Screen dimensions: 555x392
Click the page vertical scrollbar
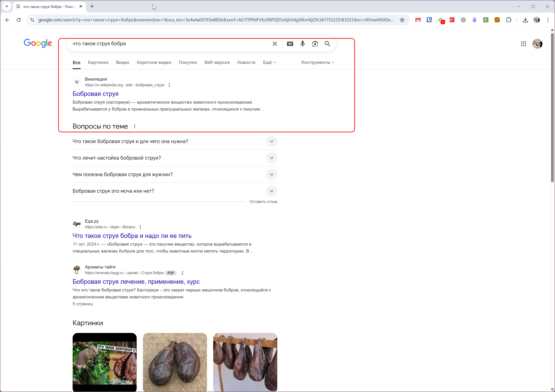[552, 108]
